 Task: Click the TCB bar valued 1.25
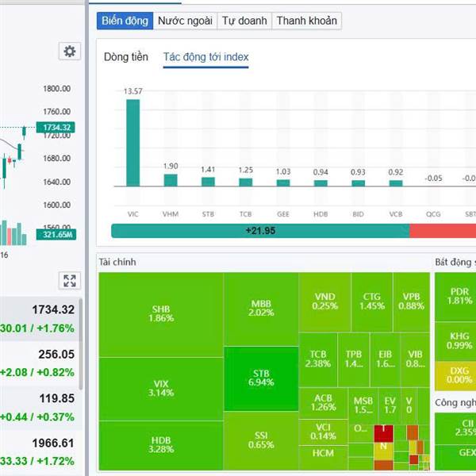pos(246,182)
